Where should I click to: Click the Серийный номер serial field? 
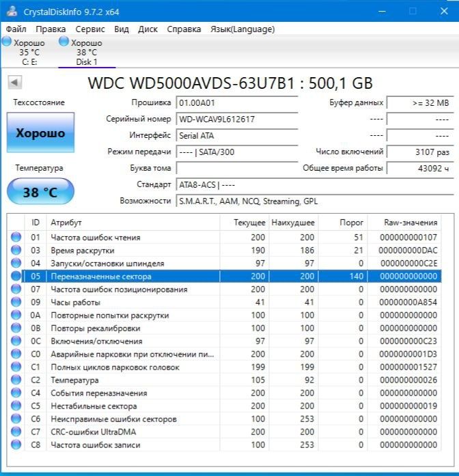237,119
